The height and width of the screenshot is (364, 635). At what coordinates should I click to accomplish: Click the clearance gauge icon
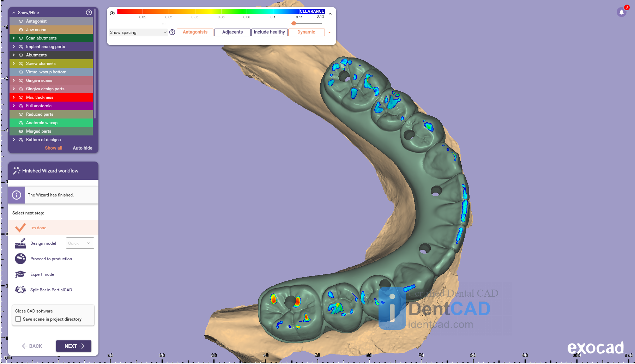[112, 13]
